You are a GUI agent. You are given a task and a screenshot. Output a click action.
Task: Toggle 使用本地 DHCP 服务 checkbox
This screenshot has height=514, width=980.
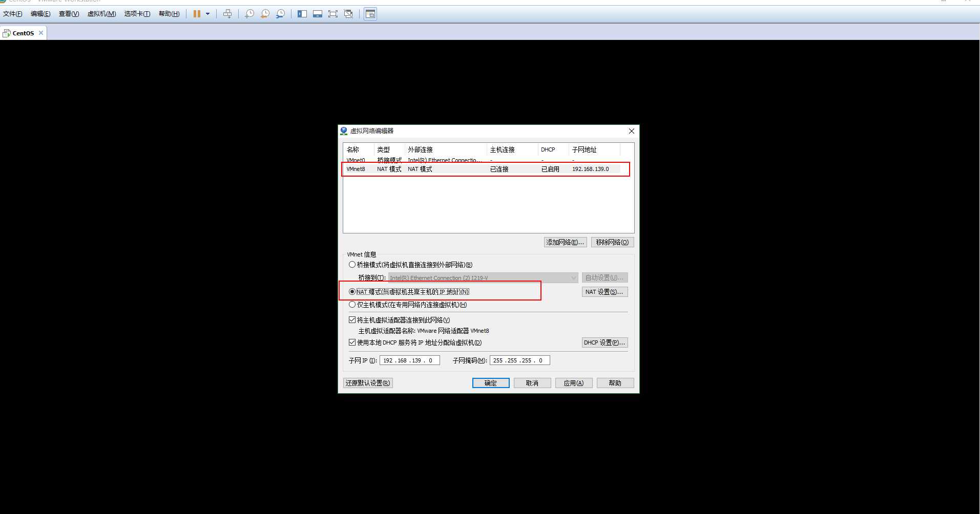352,342
